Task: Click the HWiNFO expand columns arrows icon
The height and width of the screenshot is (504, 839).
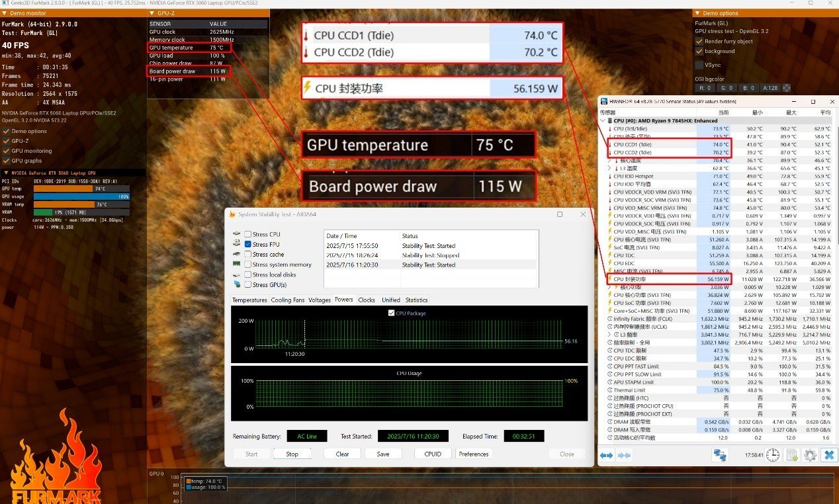Action: (x=606, y=455)
